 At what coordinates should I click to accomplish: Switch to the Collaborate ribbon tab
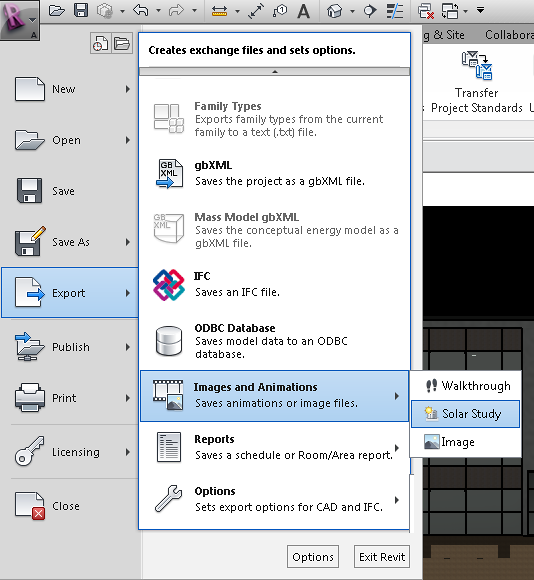point(509,35)
